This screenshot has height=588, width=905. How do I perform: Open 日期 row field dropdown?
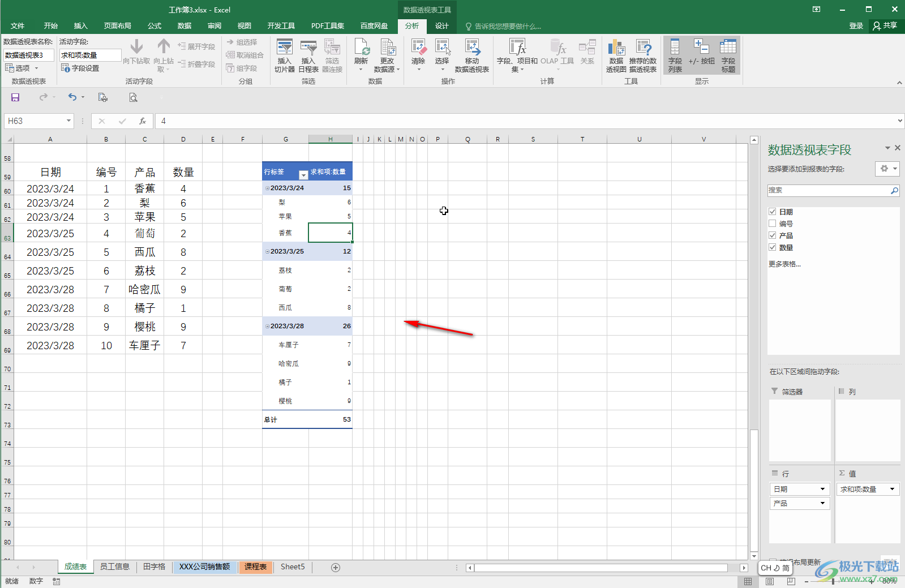tap(822, 489)
